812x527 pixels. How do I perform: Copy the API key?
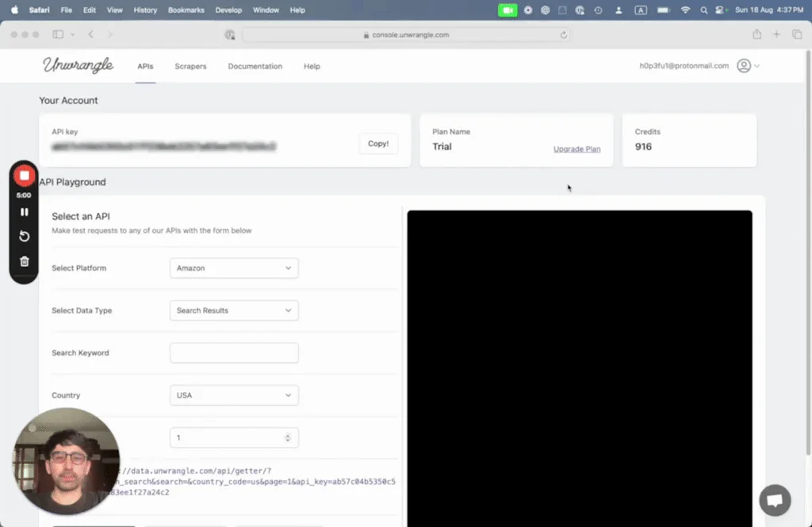(377, 144)
